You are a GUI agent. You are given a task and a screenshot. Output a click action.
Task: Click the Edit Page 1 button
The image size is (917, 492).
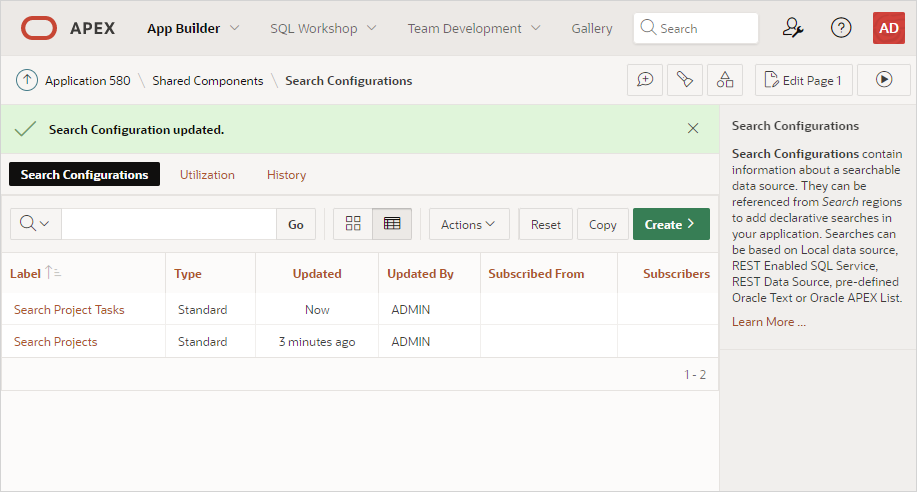coord(804,80)
